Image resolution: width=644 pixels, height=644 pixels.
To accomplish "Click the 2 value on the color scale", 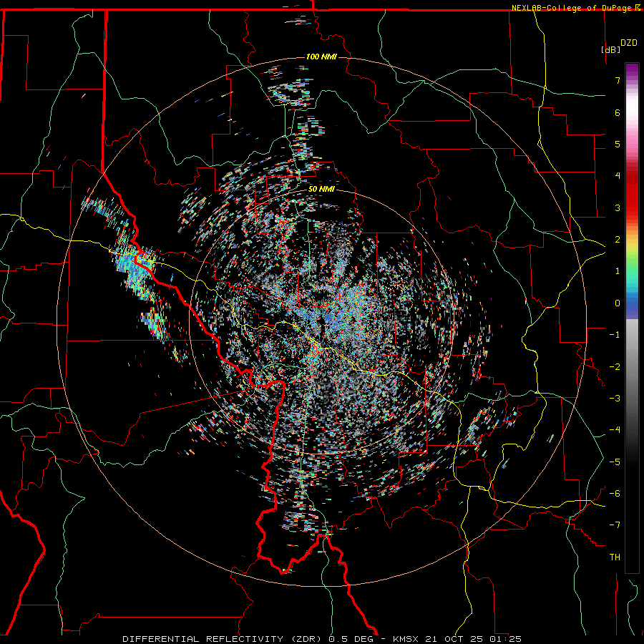I will pyautogui.click(x=618, y=240).
